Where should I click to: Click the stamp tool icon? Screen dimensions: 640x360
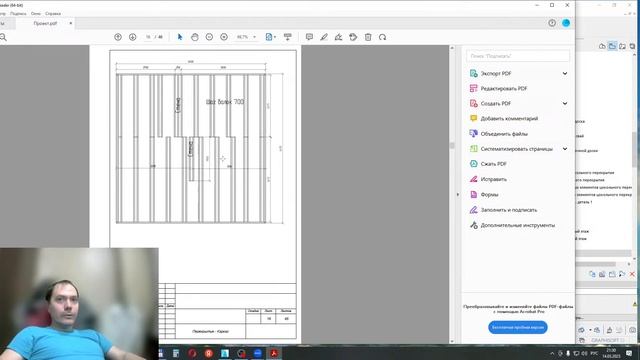[x=353, y=37]
